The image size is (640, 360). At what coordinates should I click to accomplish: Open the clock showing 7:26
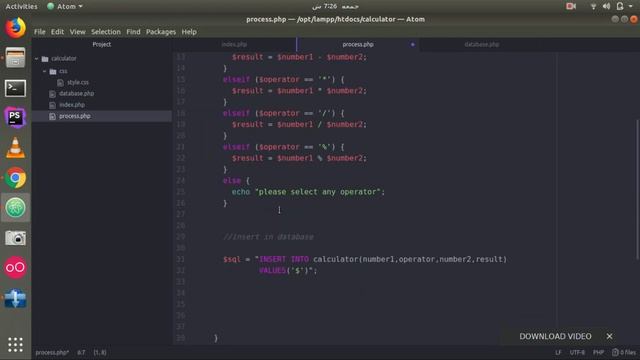335,6
